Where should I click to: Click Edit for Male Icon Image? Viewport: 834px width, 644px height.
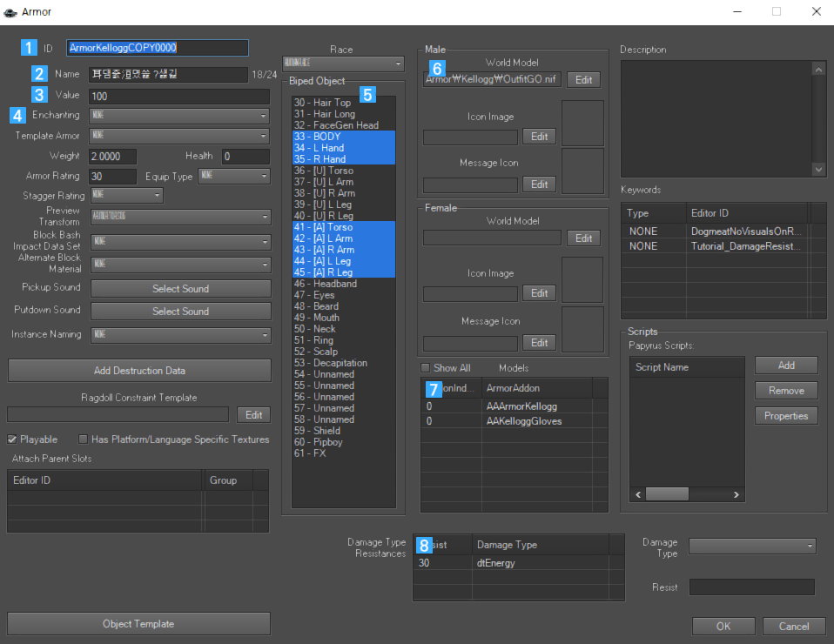(540, 137)
